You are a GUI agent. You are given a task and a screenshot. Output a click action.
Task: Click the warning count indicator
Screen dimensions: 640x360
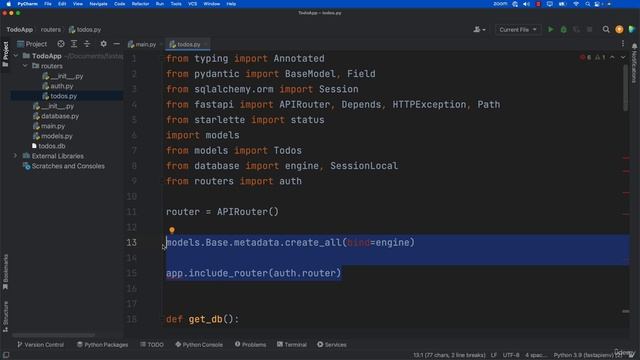tap(600, 58)
